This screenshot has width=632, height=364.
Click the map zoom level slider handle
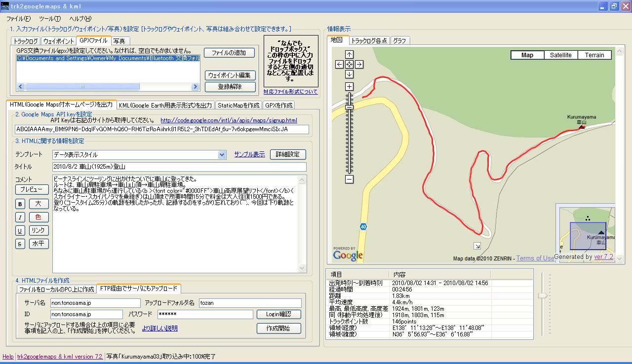tap(349, 107)
